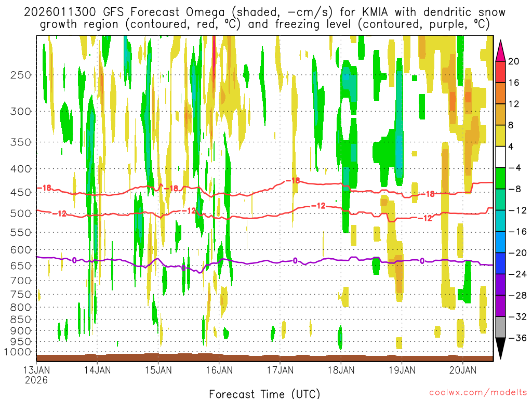The width and height of the screenshot is (532, 399).
Task: Choose the white swatch between 4 and -4
Action: [x=501, y=157]
